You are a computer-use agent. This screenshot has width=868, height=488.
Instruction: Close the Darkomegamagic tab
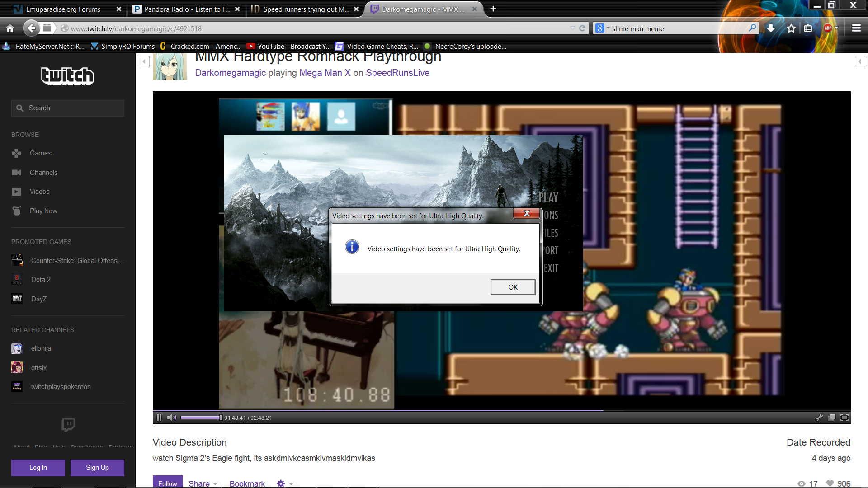pos(474,9)
